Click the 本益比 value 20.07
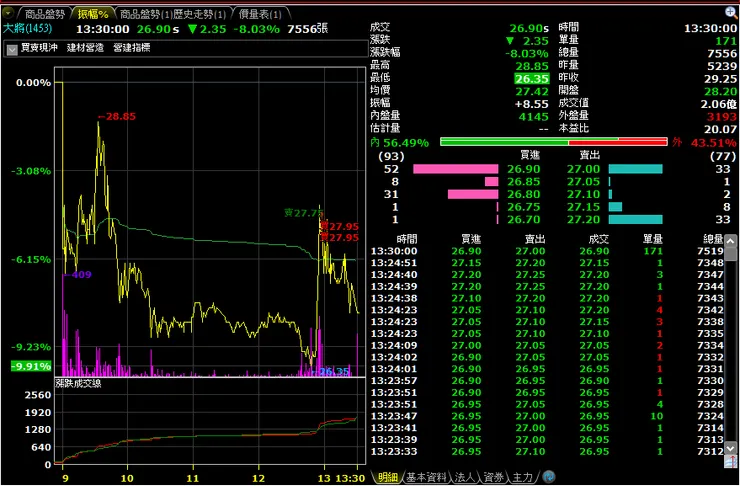 (x=720, y=129)
